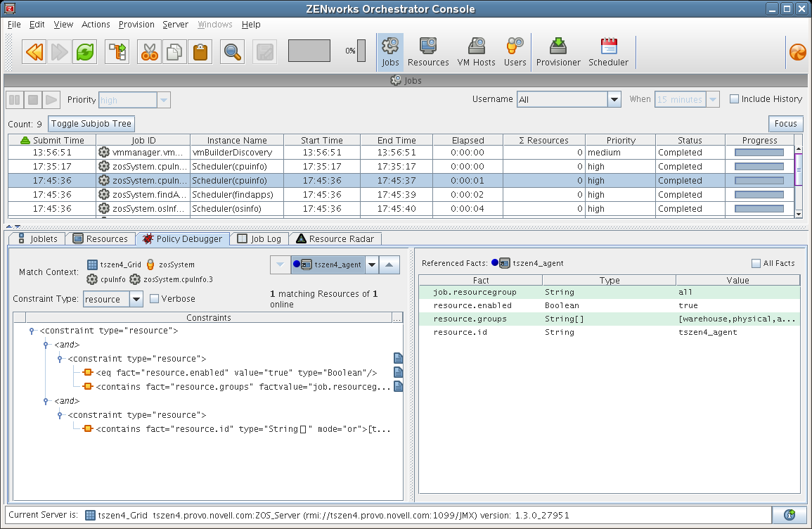Open the Help menu

[x=251, y=25]
